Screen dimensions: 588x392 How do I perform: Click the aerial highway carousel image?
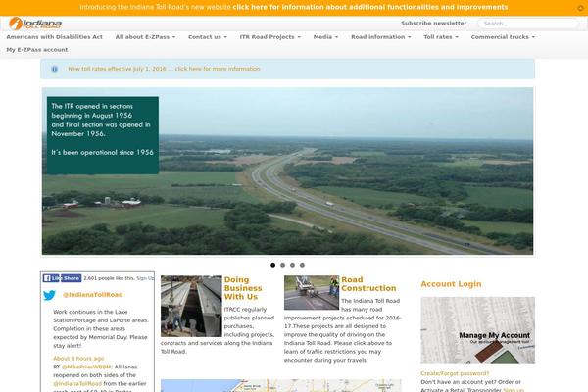pos(287,171)
